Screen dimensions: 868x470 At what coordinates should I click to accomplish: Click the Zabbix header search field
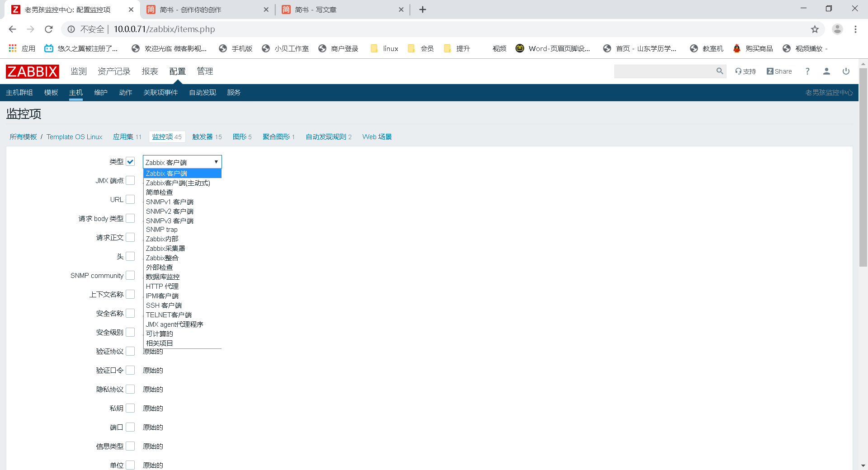(x=665, y=71)
